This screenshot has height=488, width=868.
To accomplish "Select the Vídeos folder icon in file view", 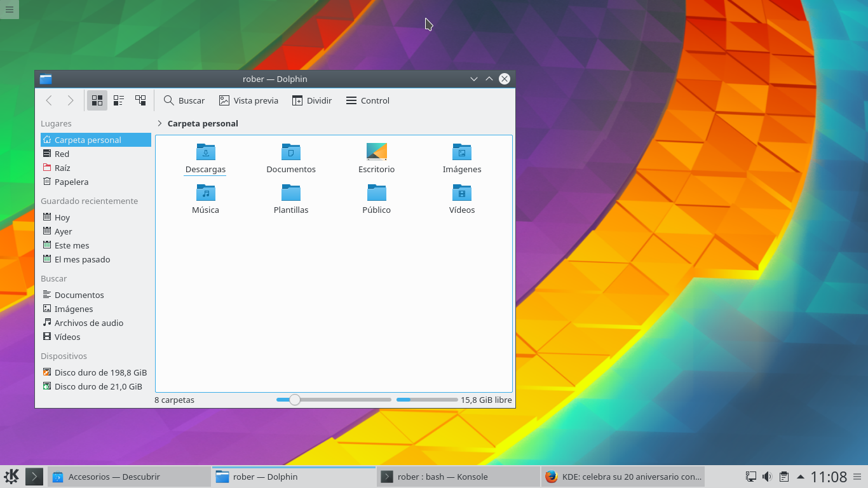I will click(462, 192).
